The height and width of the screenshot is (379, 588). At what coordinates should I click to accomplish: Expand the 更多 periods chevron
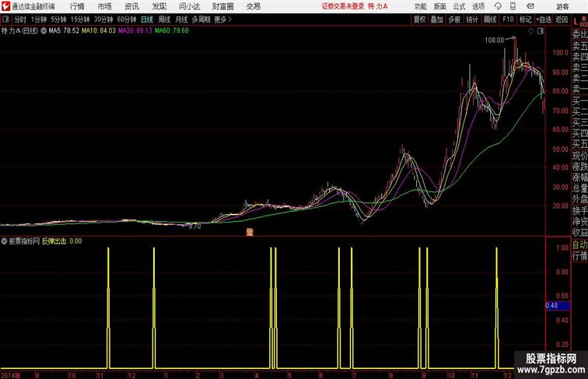(x=230, y=19)
